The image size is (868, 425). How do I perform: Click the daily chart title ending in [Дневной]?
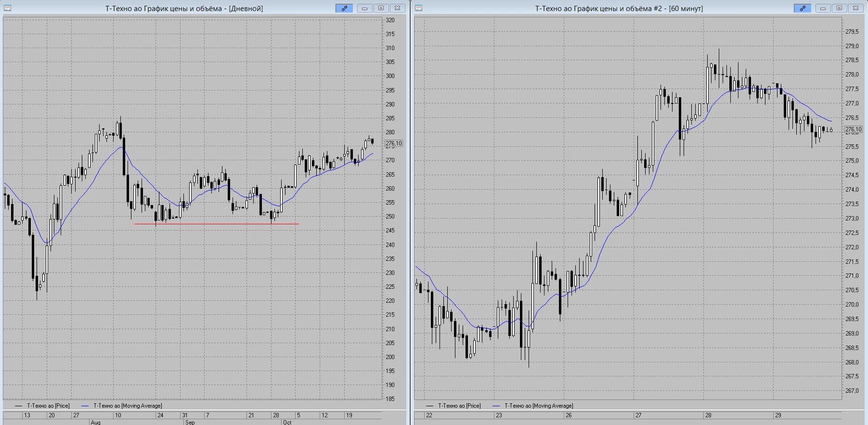(184, 8)
